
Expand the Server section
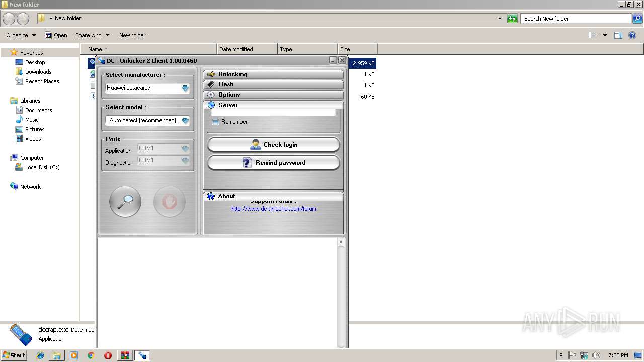pyautogui.click(x=273, y=105)
